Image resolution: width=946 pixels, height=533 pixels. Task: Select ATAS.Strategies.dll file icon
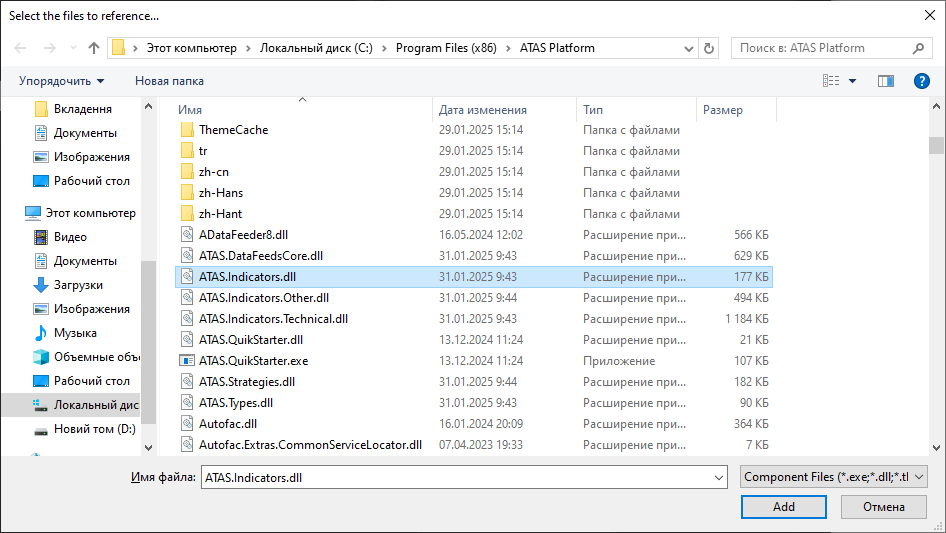click(187, 381)
